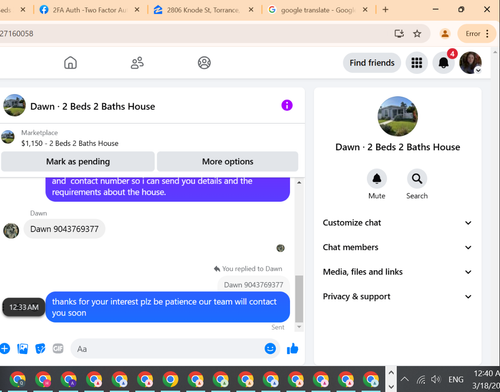The height and width of the screenshot is (392, 500).
Task: Open the Wi-Fi network tray icon
Action: pos(421,379)
